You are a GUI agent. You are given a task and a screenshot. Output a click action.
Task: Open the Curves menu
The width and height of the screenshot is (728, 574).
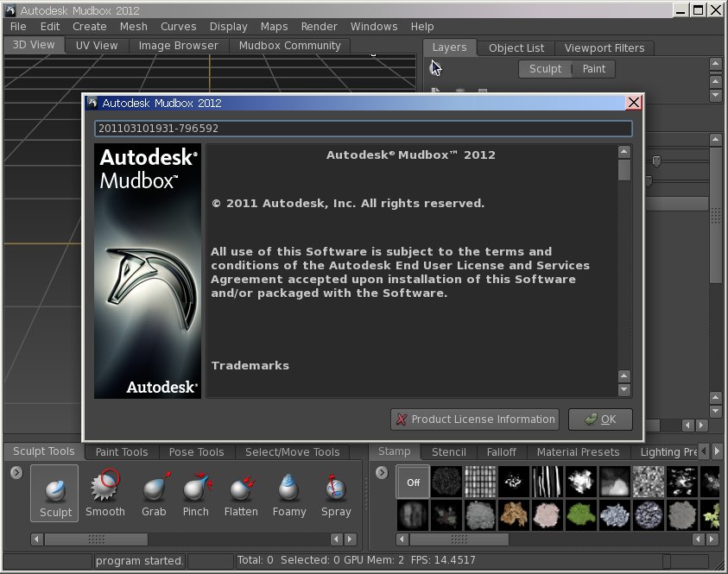pos(178,27)
